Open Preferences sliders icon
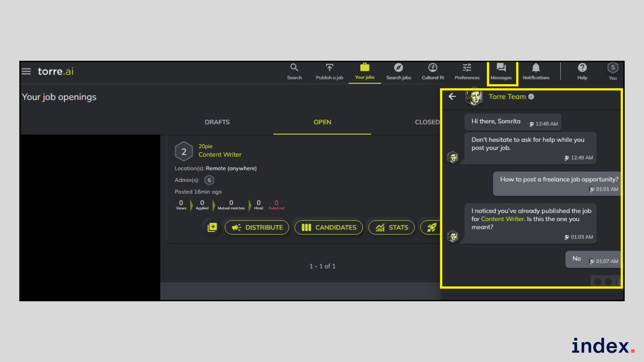This screenshot has width=644, height=362. click(x=467, y=68)
